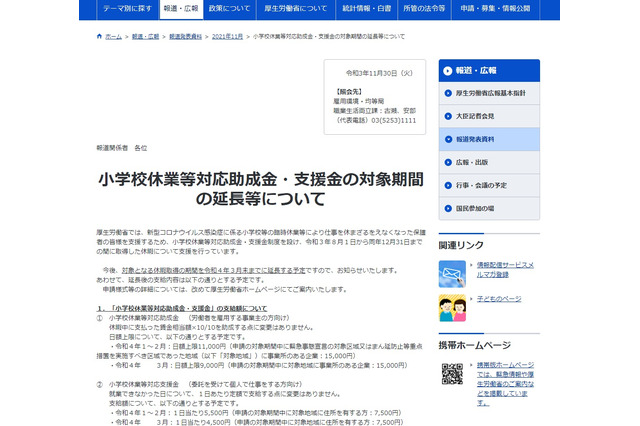Screen dimensions: 640x426
Task: Click underlined text about 令和4年3月末 extension
Action: tap(213, 270)
